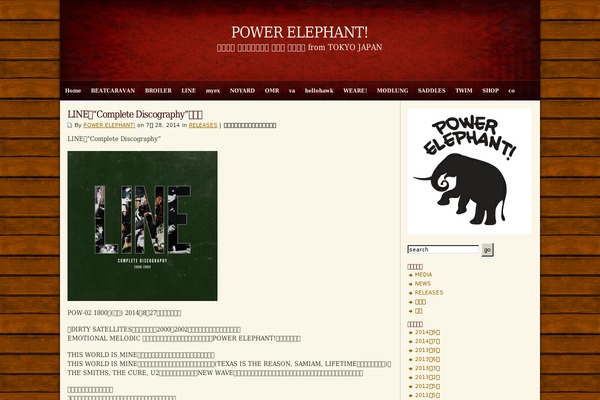Click the go search button
This screenshot has height=400, width=600.
(x=487, y=250)
